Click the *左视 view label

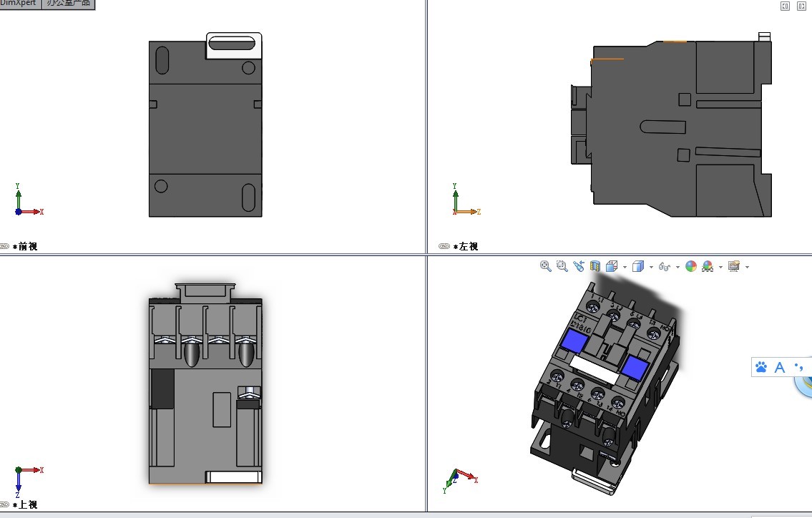point(466,247)
